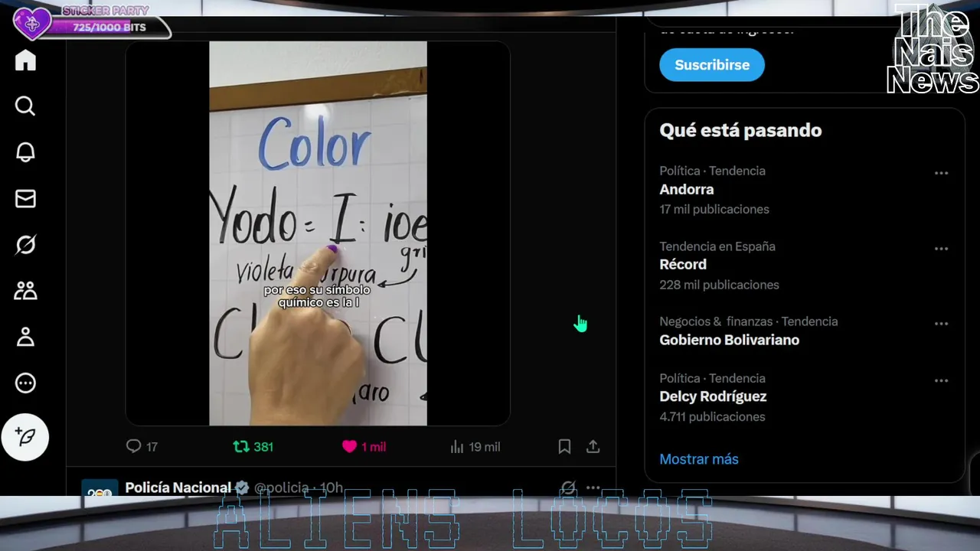Screen dimensions: 980x551
Task: Open Policía Nacional profile name
Action: tap(178, 487)
